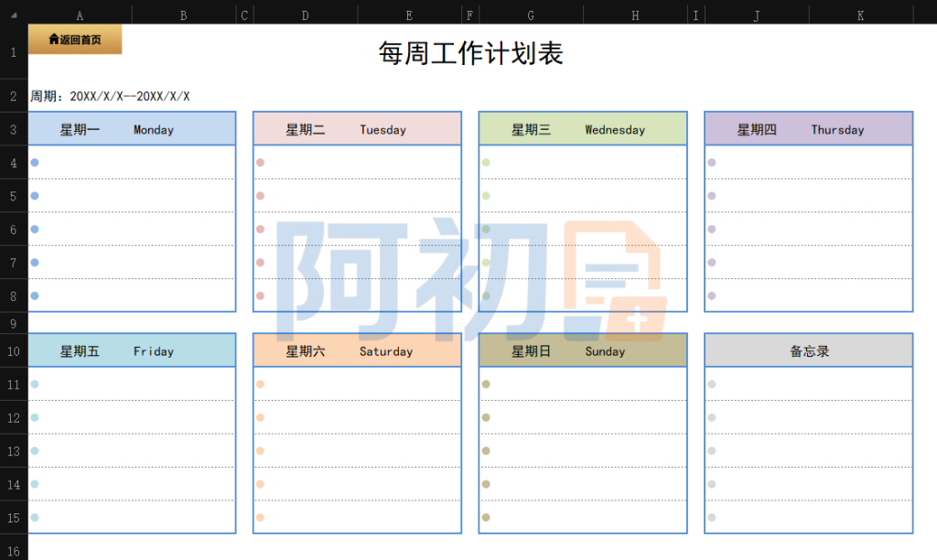Click Wednesday's task line in row 5
The height and width of the screenshot is (560, 937).
583,196
